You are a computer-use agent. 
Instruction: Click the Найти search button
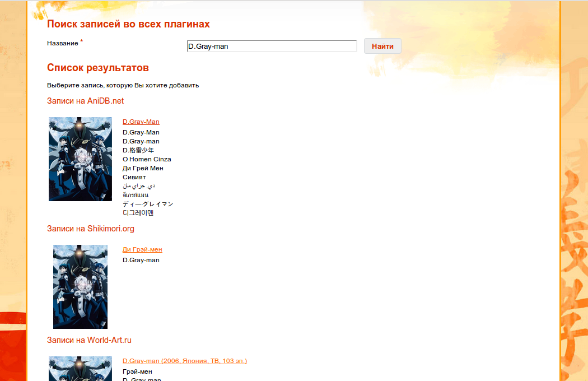coord(382,45)
